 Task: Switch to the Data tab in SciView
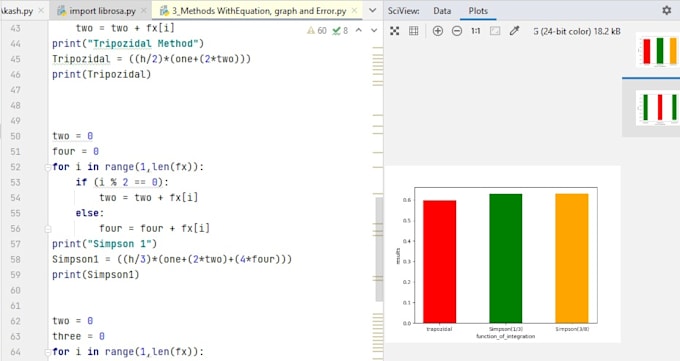[442, 11]
